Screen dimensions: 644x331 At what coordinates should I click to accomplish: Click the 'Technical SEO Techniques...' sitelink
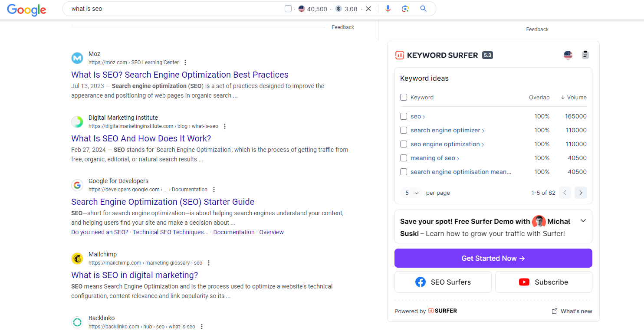point(171,232)
